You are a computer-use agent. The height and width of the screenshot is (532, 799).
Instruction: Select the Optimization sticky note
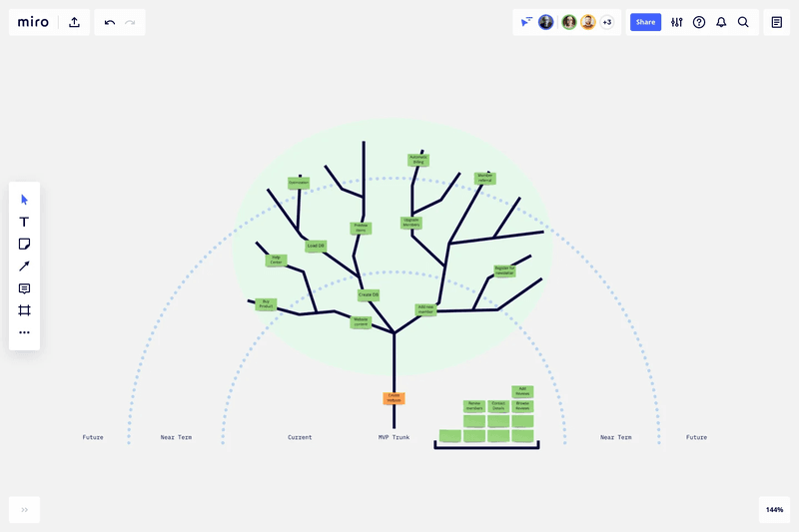click(299, 183)
